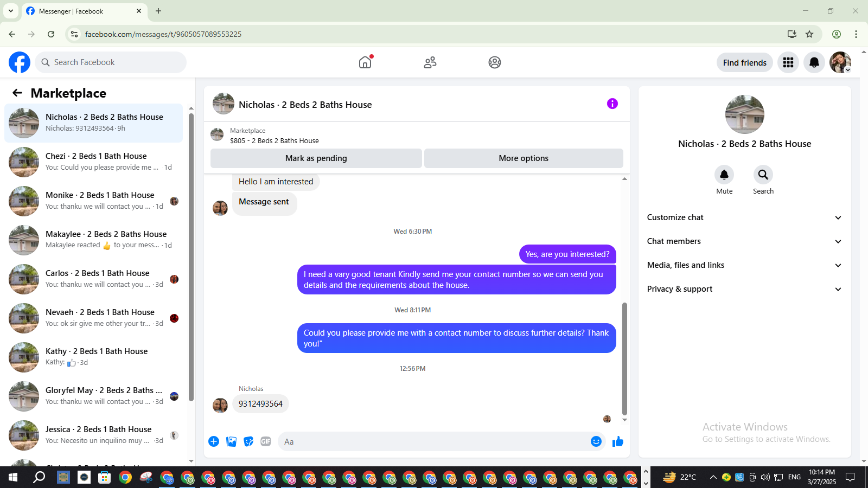Open the emoji picker in message box
This screenshot has width=868, height=488.
point(596,441)
